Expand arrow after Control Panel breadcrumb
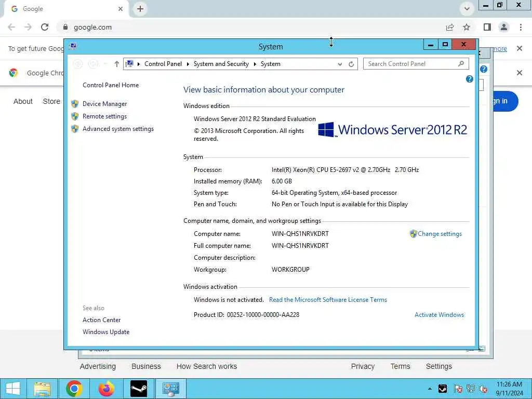Screen dimensions: 532x399 (188, 64)
